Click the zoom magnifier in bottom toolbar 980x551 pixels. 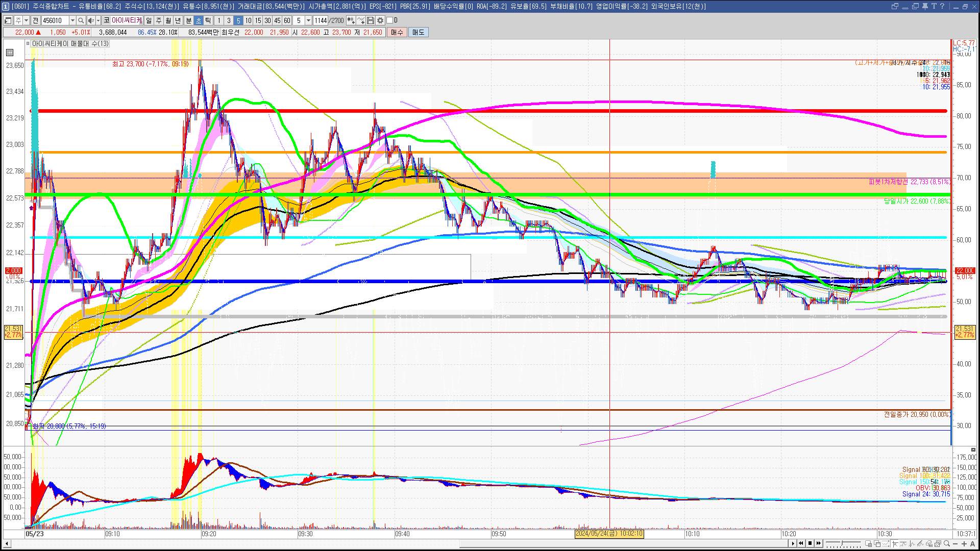click(947, 544)
